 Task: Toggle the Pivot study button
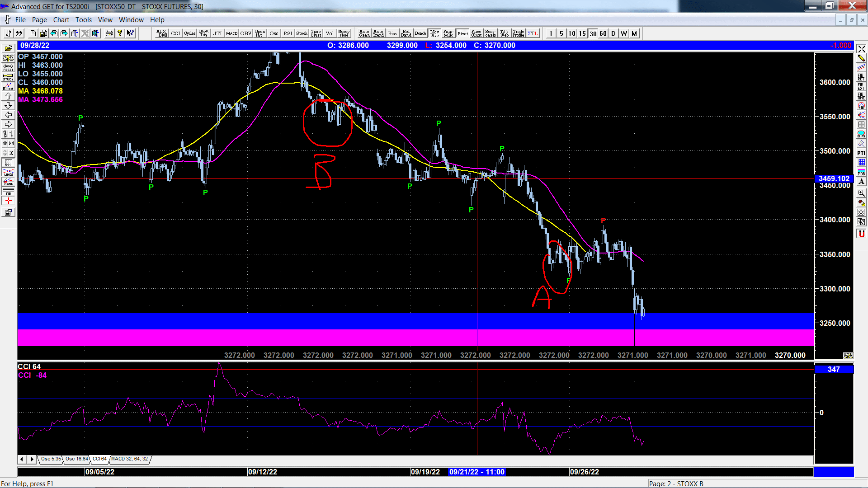tap(462, 33)
